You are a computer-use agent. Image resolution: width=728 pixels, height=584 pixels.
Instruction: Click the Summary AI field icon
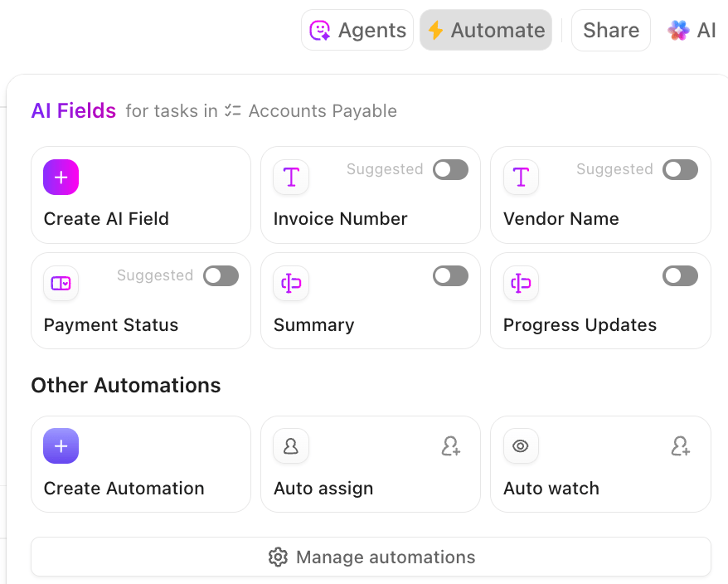(x=290, y=283)
